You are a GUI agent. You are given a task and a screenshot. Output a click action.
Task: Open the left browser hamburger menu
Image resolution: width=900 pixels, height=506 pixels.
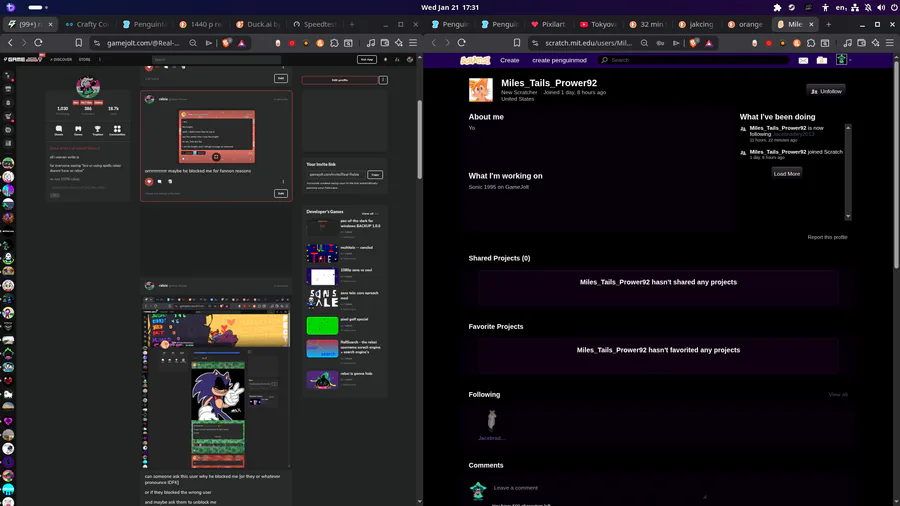(413, 43)
